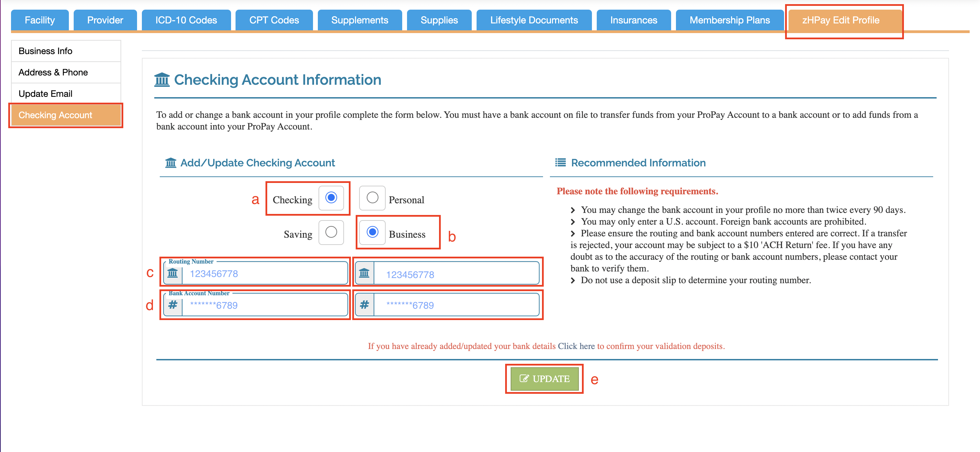The width and height of the screenshot is (980, 452).
Task: Click the 'ACH Return' fee requirement paragraph
Action: (x=738, y=251)
